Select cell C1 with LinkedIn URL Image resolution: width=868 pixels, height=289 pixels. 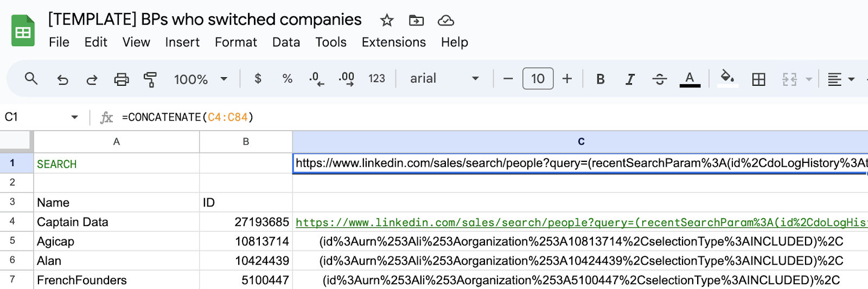(580, 164)
